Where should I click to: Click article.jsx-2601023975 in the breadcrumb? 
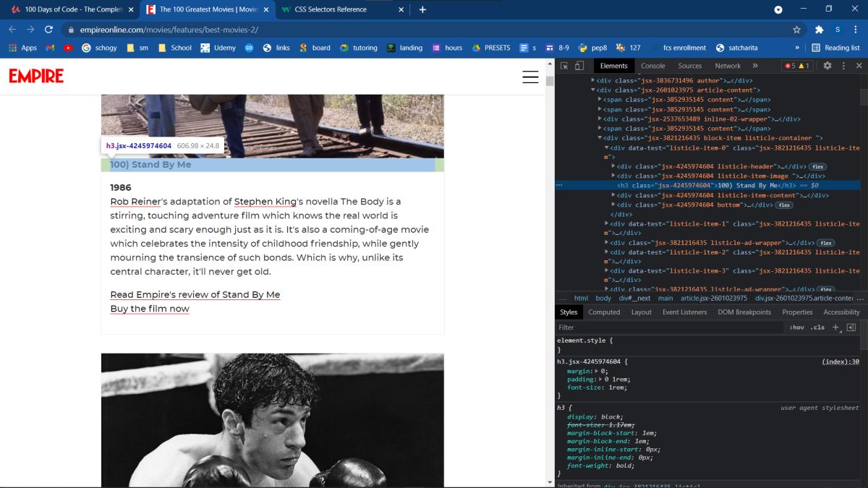pos(713,298)
